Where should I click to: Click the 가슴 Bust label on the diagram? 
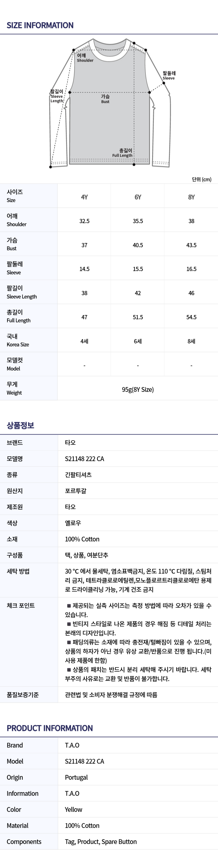click(105, 99)
